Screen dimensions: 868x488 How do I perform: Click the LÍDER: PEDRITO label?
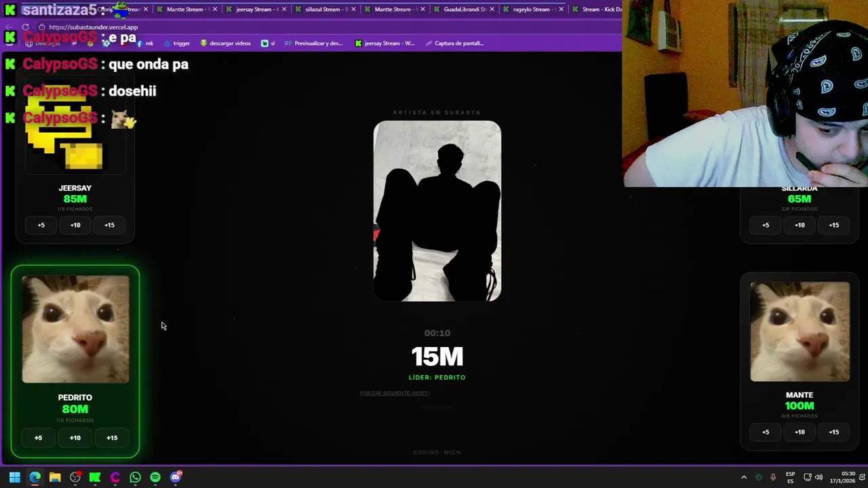pyautogui.click(x=437, y=378)
